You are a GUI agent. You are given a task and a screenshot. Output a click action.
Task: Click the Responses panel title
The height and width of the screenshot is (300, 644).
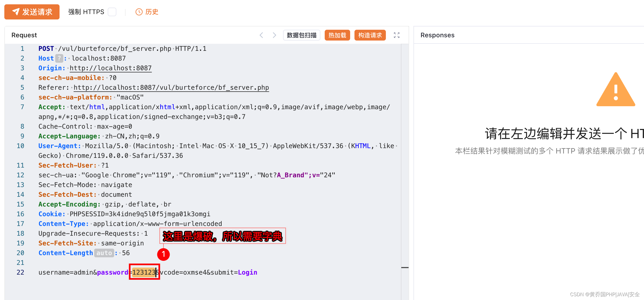click(438, 35)
